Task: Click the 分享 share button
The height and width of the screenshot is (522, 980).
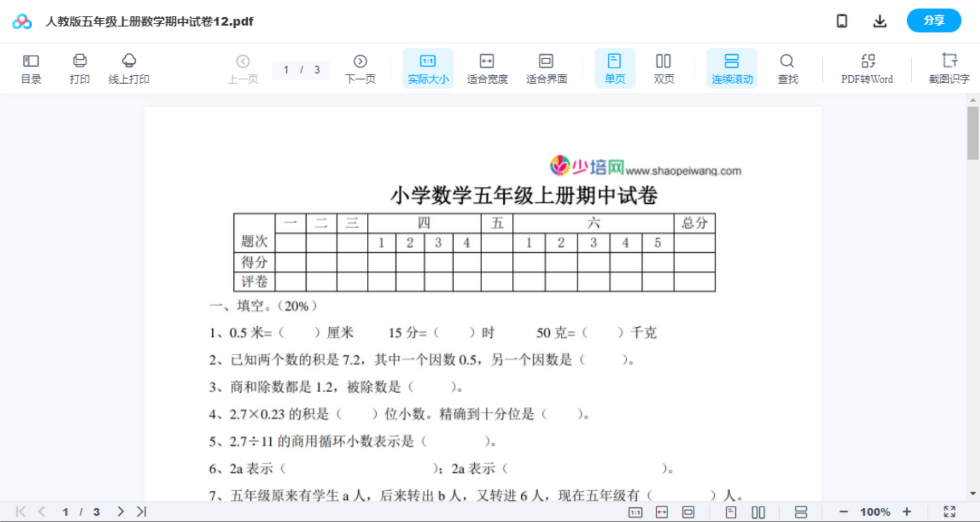Action: point(933,20)
